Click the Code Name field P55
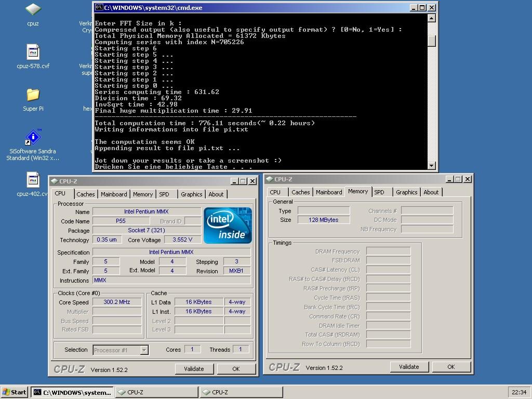The width and height of the screenshot is (532, 399). pos(121,221)
